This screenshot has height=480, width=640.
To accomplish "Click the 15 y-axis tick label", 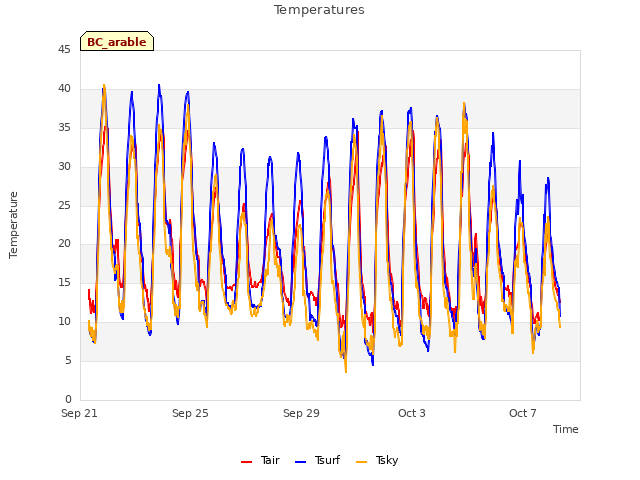I will [x=64, y=282].
